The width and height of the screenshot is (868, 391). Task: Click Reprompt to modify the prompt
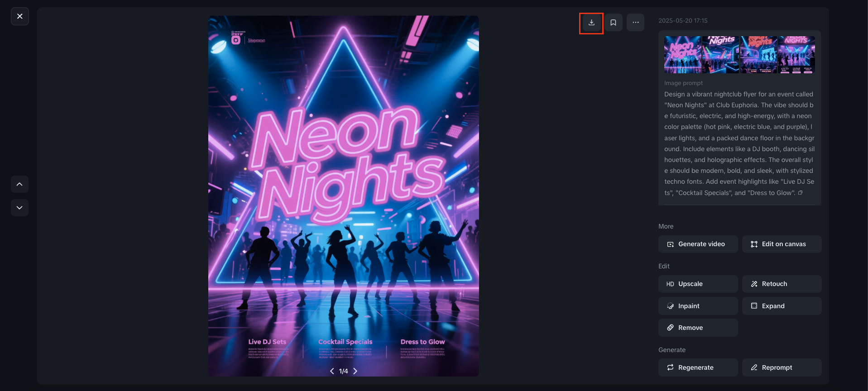click(782, 367)
